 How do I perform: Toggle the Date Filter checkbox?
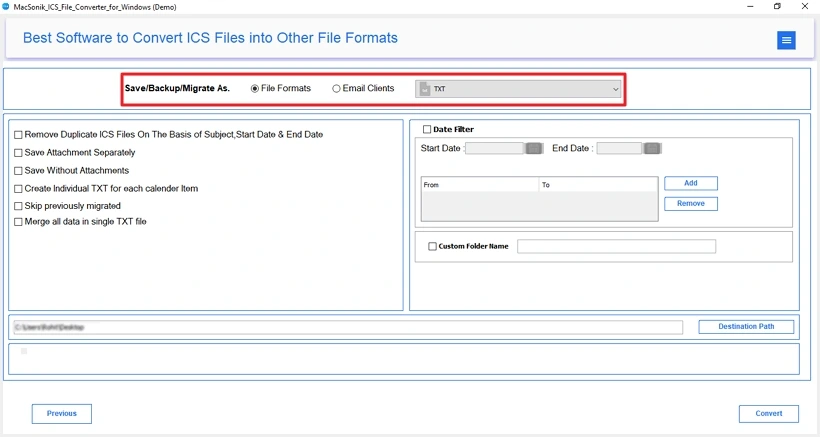pyautogui.click(x=427, y=129)
